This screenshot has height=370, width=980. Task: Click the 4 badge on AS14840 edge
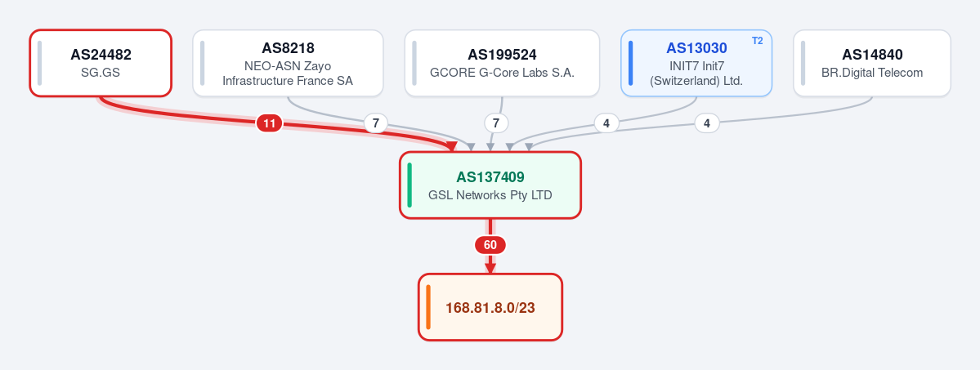[x=707, y=123]
